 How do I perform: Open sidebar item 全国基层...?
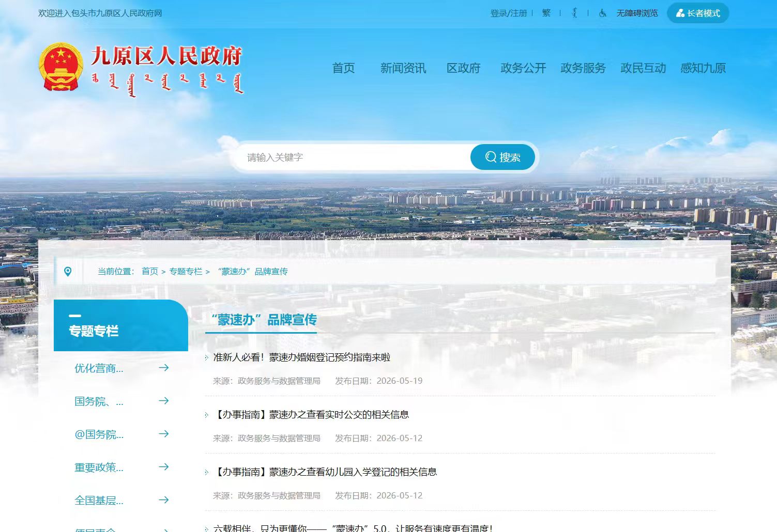coord(99,500)
